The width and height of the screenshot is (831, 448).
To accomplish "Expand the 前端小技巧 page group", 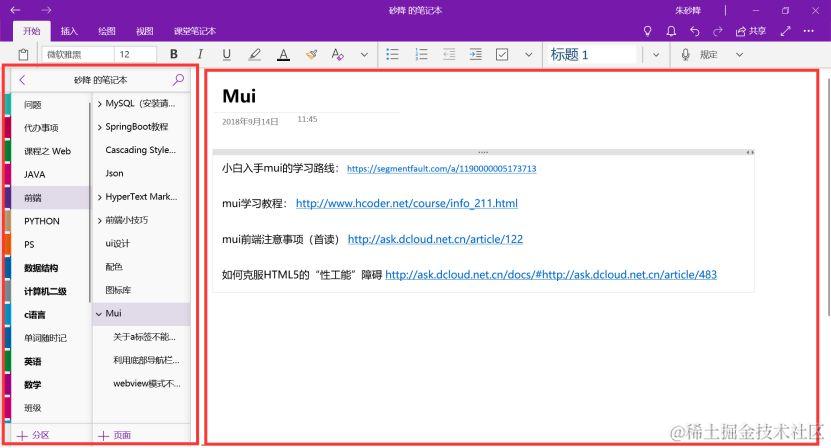I will coord(100,221).
